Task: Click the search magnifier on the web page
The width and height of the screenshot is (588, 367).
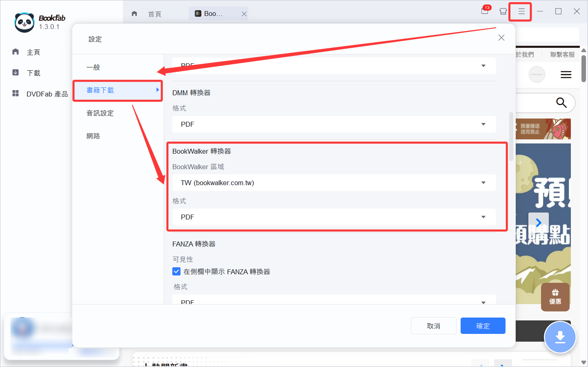Action: [561, 103]
